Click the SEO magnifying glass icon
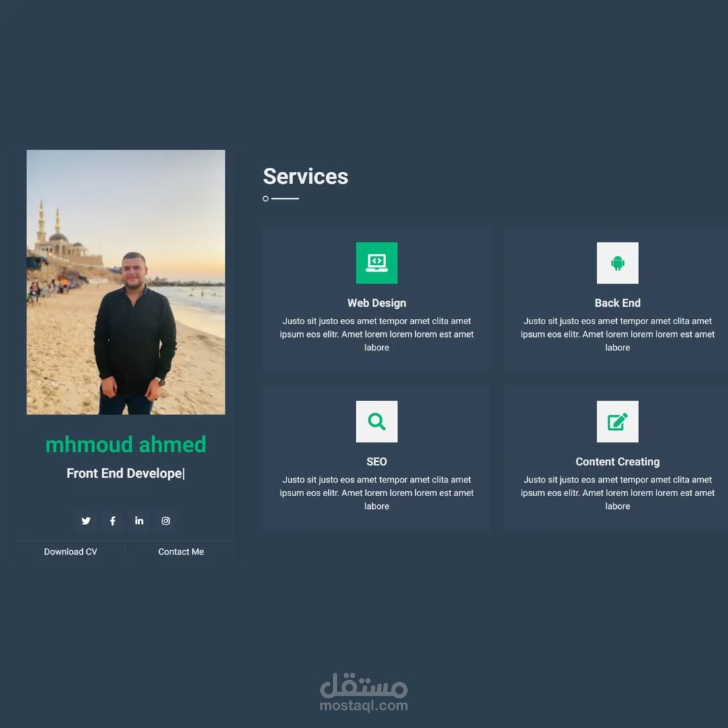The height and width of the screenshot is (728, 728). [377, 421]
